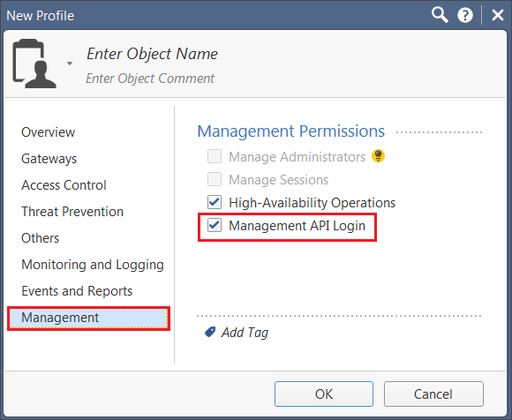Close the New Profile dialog
Screen dimensions: 512x420
point(497,15)
